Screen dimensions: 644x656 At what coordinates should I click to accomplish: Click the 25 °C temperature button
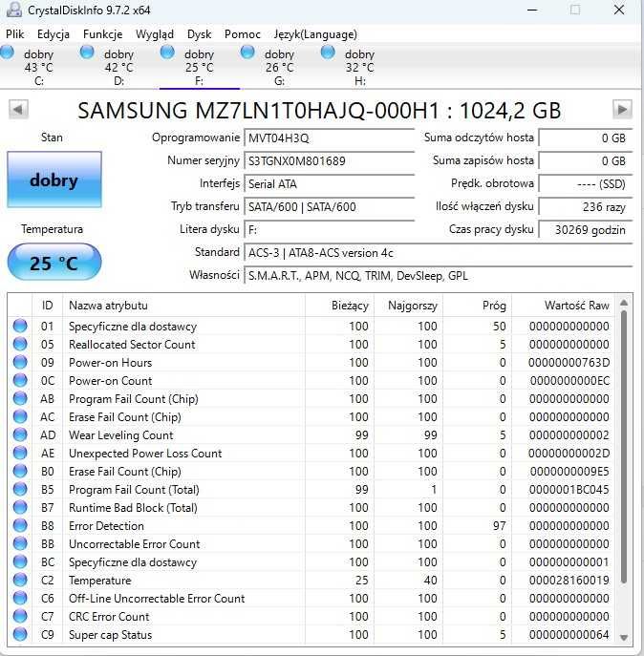click(x=54, y=263)
